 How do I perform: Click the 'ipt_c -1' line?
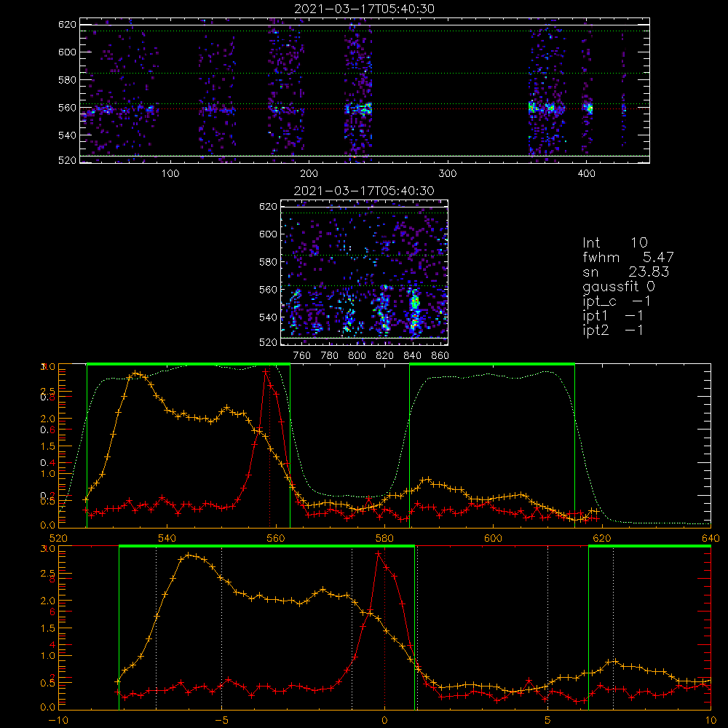pyautogui.click(x=616, y=301)
